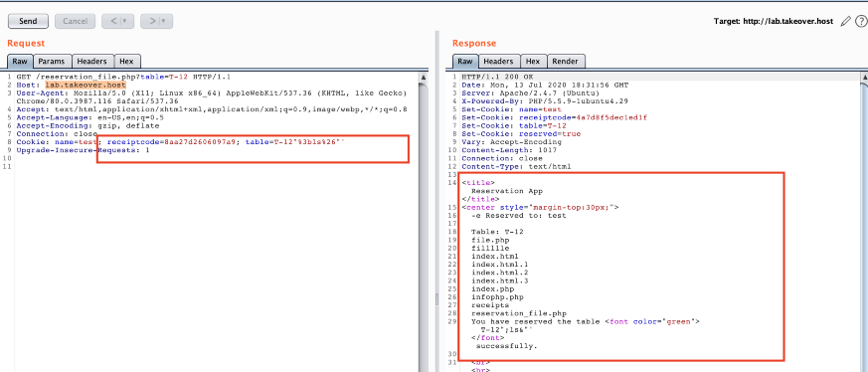Click scroll-up arrow in the Request pane

(x=424, y=77)
